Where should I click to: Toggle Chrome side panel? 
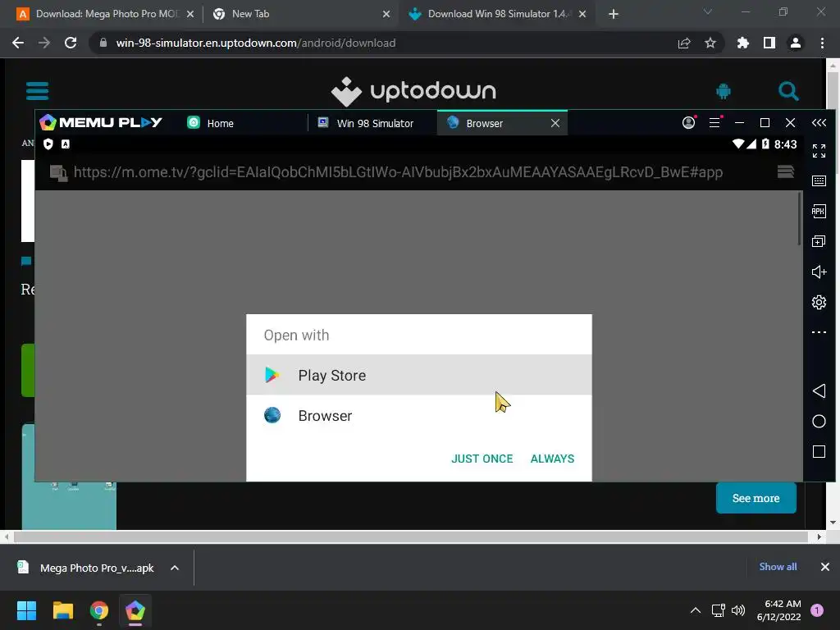pos(769,43)
